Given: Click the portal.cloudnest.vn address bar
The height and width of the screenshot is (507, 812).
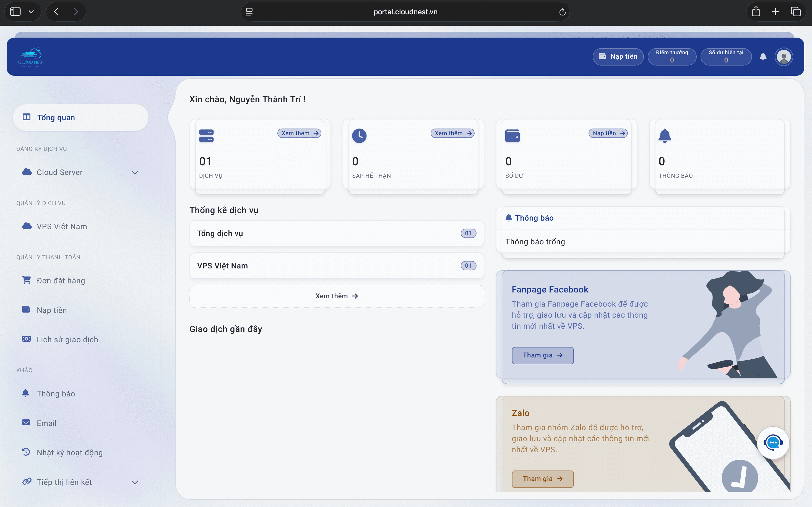Looking at the screenshot, I should [405, 12].
